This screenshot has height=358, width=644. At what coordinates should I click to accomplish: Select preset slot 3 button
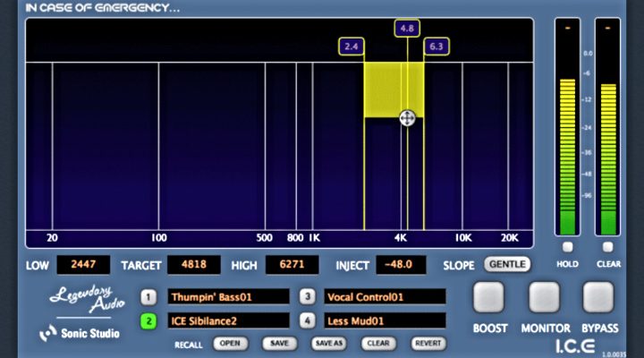point(307,296)
